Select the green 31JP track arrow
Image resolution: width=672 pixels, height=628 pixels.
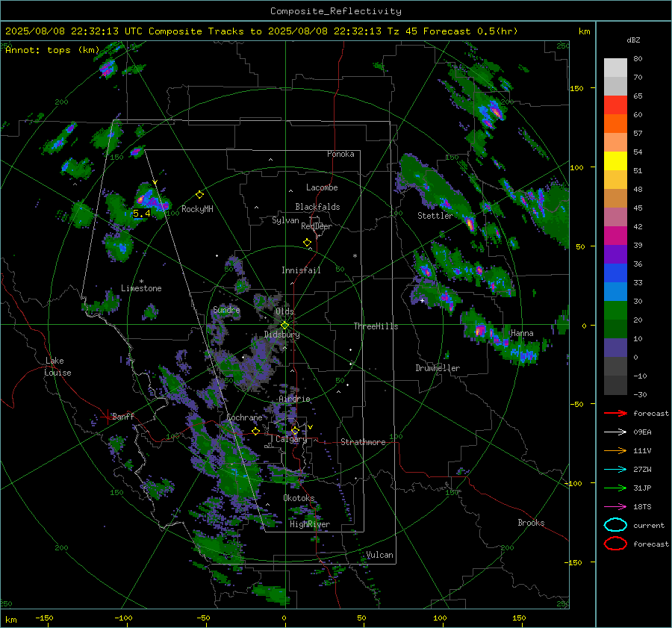click(615, 488)
